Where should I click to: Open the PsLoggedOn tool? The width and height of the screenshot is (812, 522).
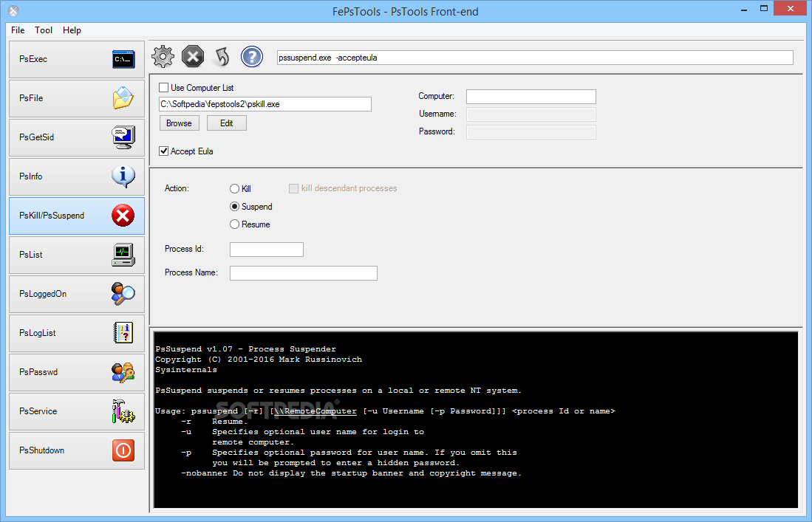(x=77, y=294)
